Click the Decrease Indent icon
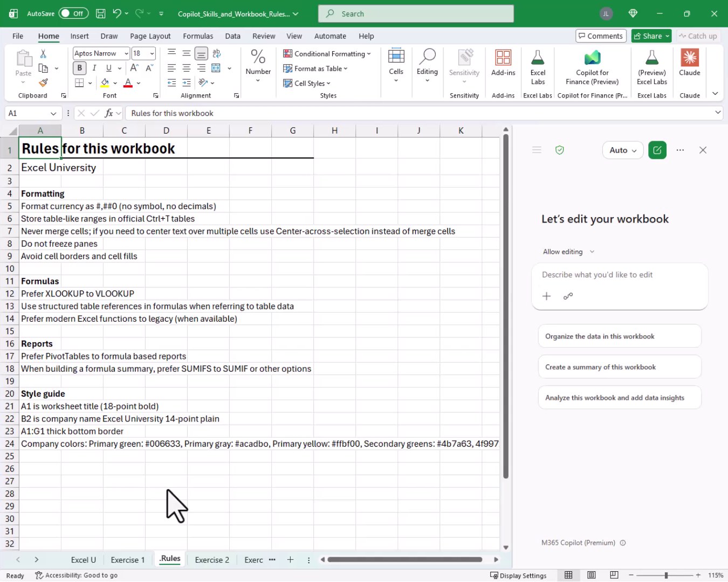Viewport: 728px width, 582px height. (x=171, y=83)
